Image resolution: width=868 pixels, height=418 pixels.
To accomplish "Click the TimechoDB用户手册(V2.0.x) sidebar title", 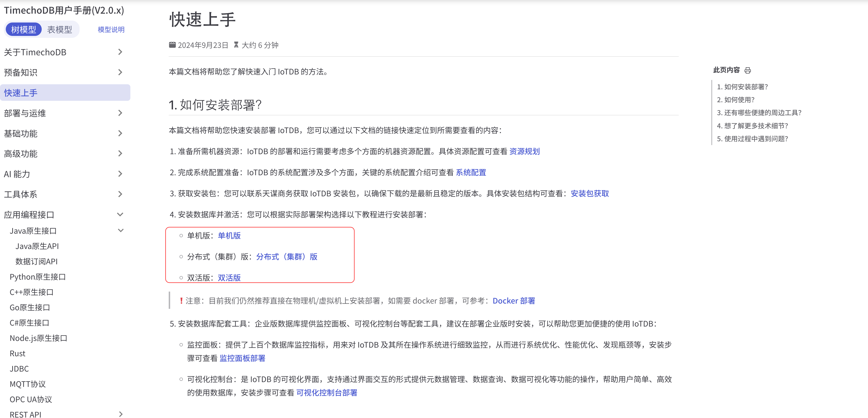I will (64, 10).
